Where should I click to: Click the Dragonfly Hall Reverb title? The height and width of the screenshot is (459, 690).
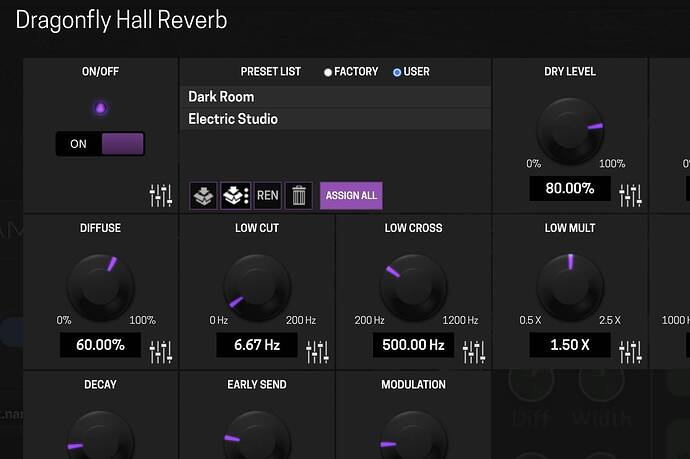(121, 20)
